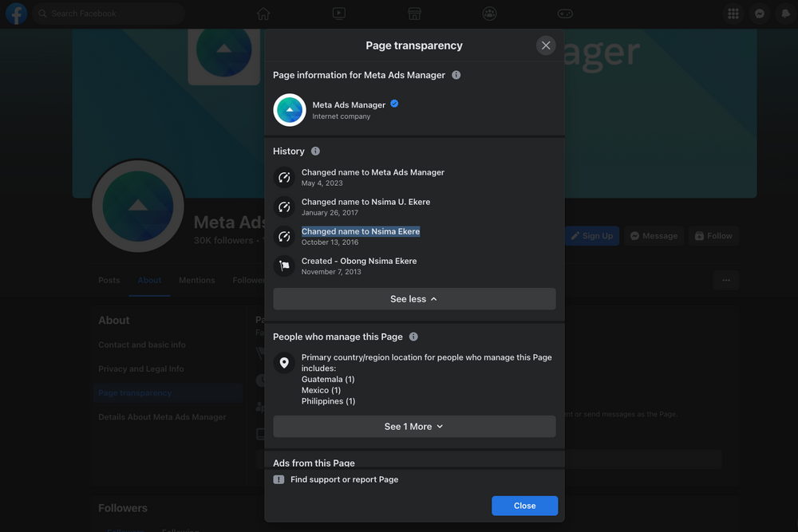Open the three-dots more options button

[x=726, y=280]
